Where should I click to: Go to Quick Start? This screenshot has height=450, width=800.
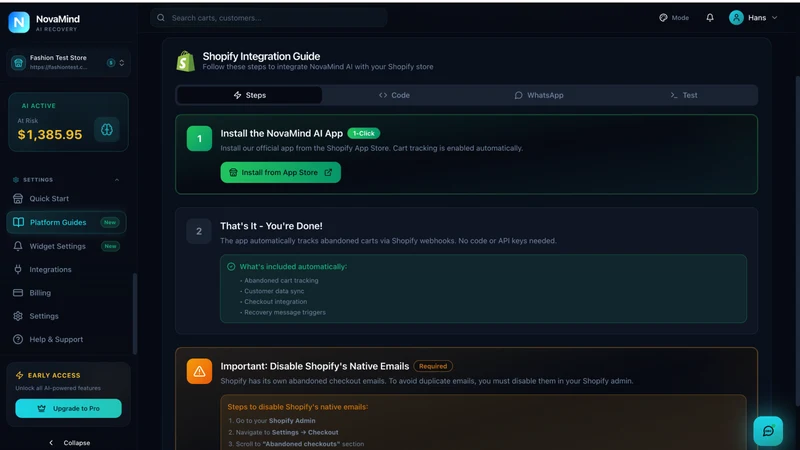66,198
